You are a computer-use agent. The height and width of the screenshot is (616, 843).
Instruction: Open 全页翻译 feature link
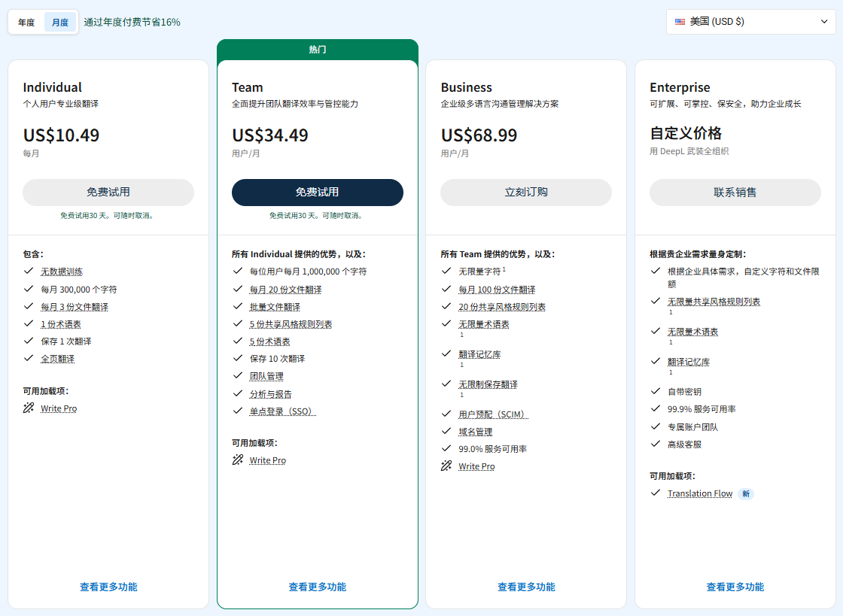[x=57, y=359]
